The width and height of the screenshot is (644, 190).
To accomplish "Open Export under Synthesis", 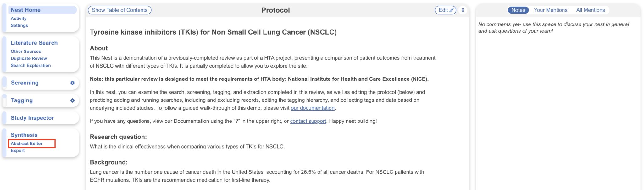I will click(x=18, y=151).
